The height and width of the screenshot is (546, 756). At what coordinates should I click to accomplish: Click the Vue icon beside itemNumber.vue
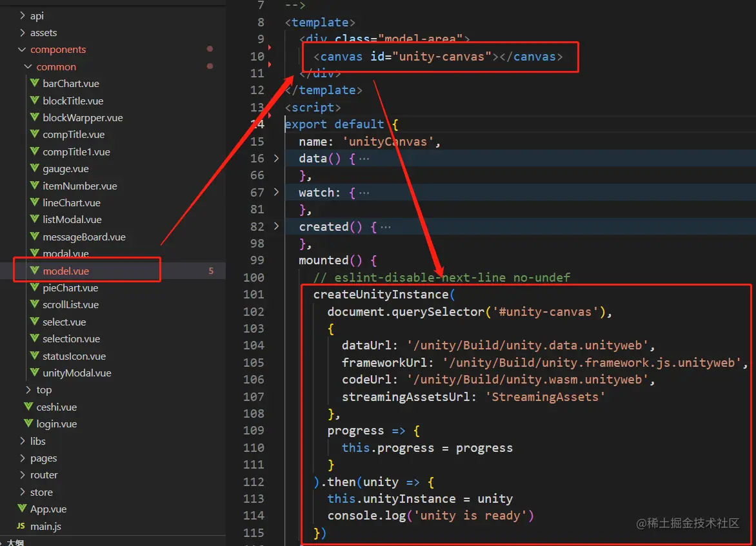point(35,186)
